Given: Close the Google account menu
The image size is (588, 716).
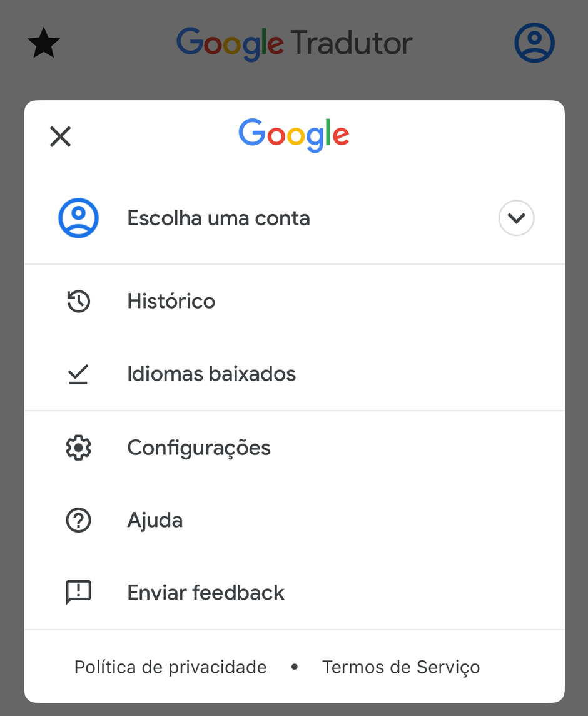Looking at the screenshot, I should 61,136.
